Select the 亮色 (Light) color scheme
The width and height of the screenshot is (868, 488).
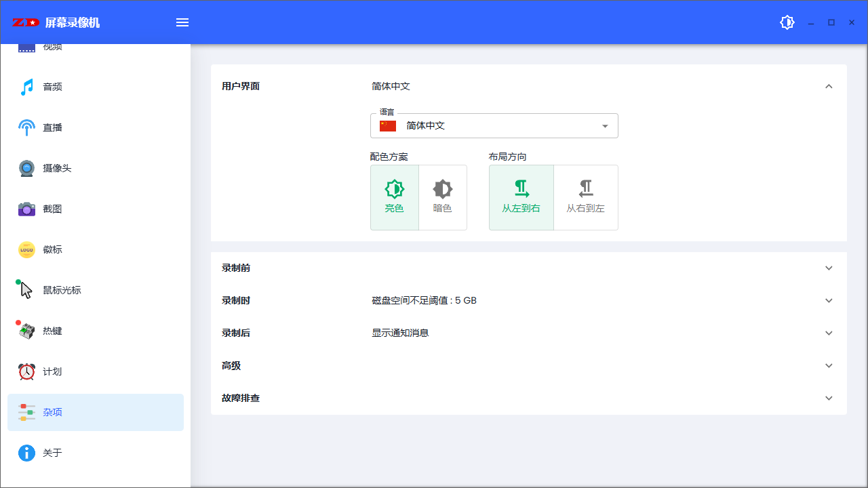[x=395, y=197]
